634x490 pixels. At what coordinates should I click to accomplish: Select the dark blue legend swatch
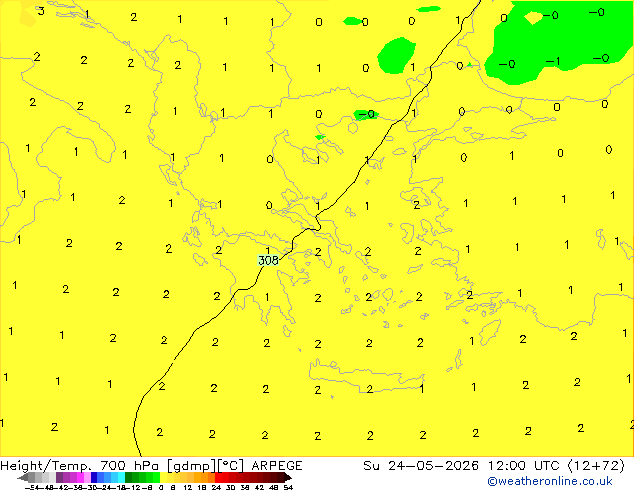94,477
